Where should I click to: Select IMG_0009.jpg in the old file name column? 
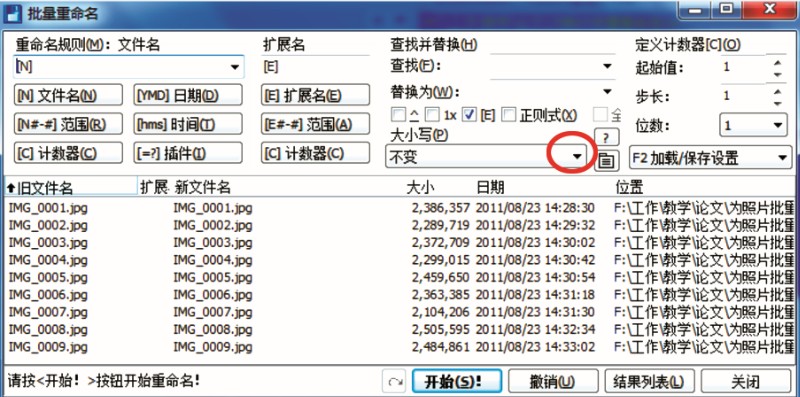click(48, 348)
